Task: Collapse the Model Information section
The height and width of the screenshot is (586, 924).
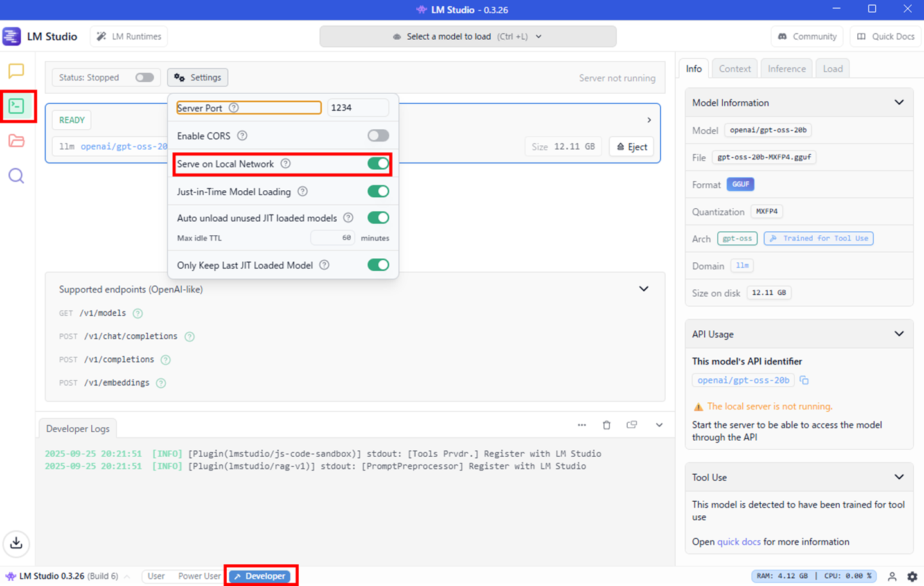Action: coord(898,103)
